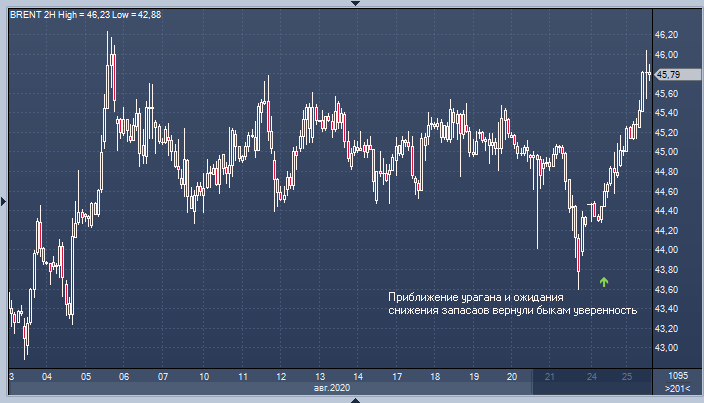Click the top center collapse arrow
This screenshot has width=704, height=403.
352,4
